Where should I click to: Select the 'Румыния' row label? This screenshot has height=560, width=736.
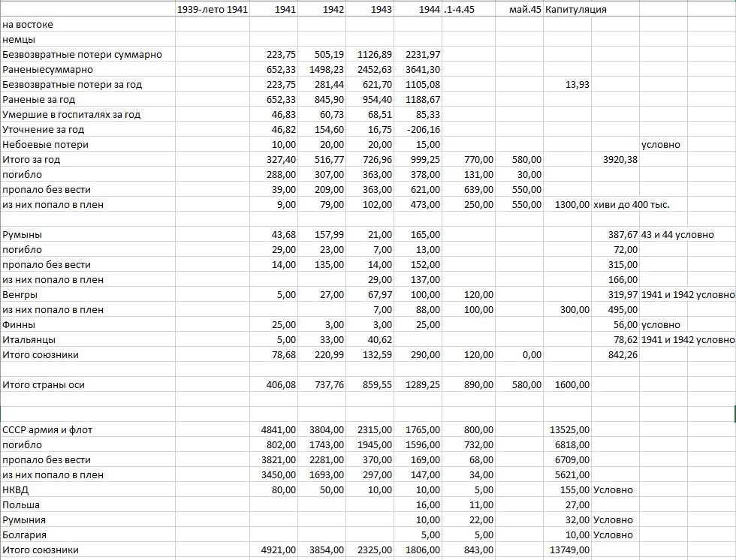tap(89, 519)
